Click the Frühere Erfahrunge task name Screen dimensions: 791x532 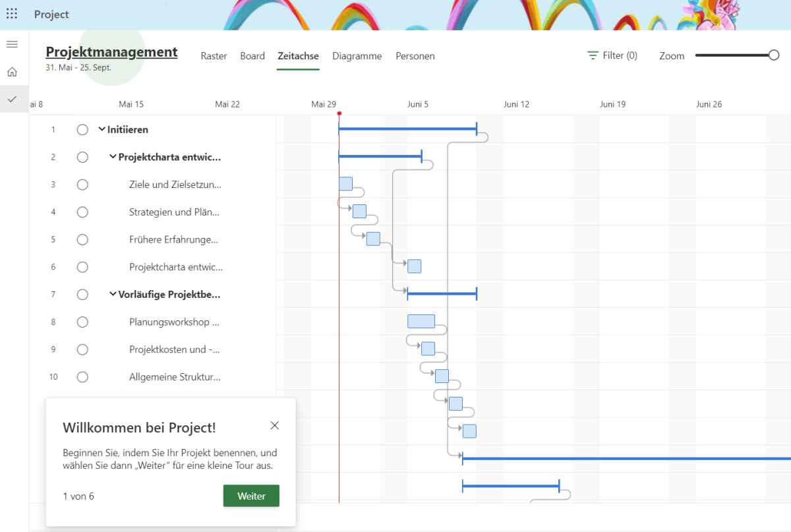(x=173, y=239)
